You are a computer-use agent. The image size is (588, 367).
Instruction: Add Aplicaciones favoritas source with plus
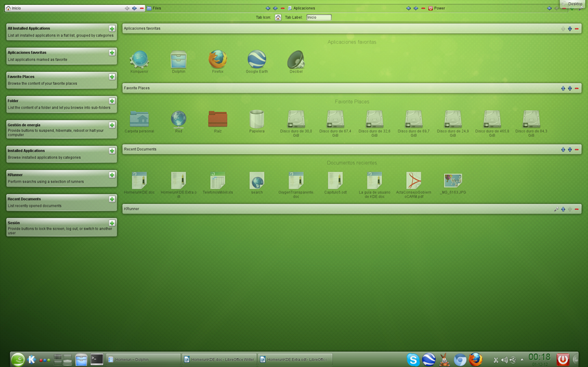tap(112, 53)
